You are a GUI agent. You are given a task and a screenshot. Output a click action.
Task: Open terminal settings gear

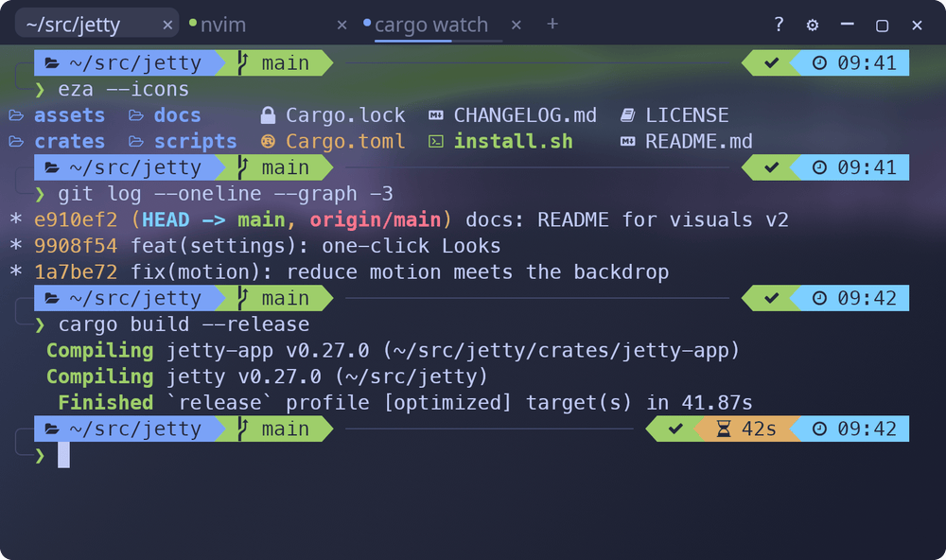(x=812, y=25)
